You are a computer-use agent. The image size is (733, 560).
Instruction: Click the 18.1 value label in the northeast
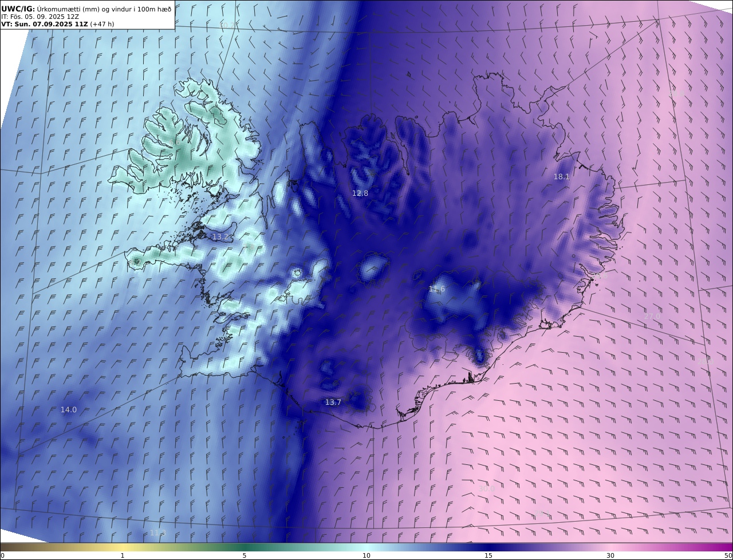(x=562, y=177)
